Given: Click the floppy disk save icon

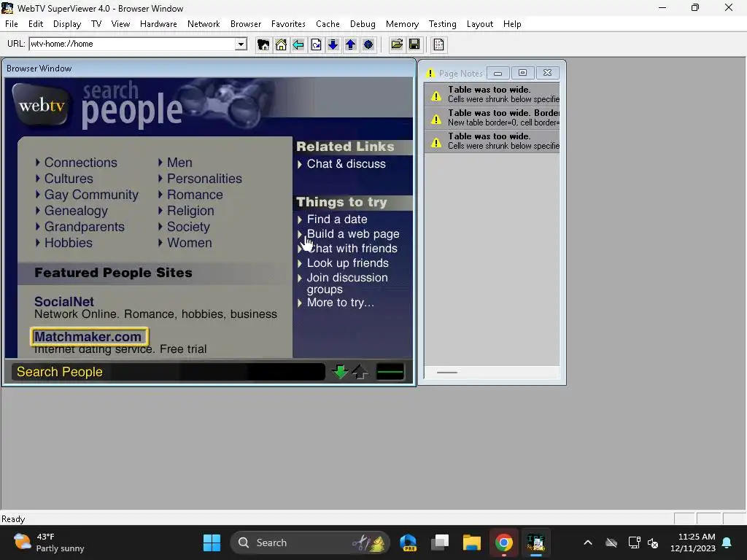Looking at the screenshot, I should click(x=414, y=44).
